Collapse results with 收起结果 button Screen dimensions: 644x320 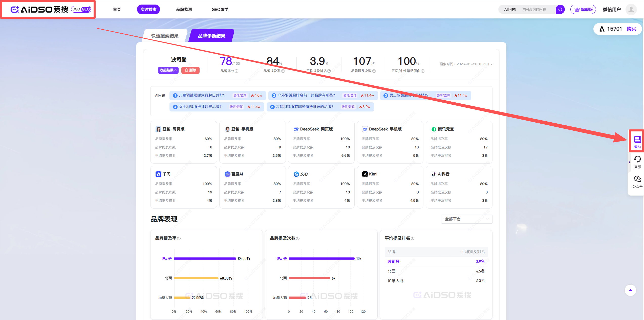coord(168,70)
